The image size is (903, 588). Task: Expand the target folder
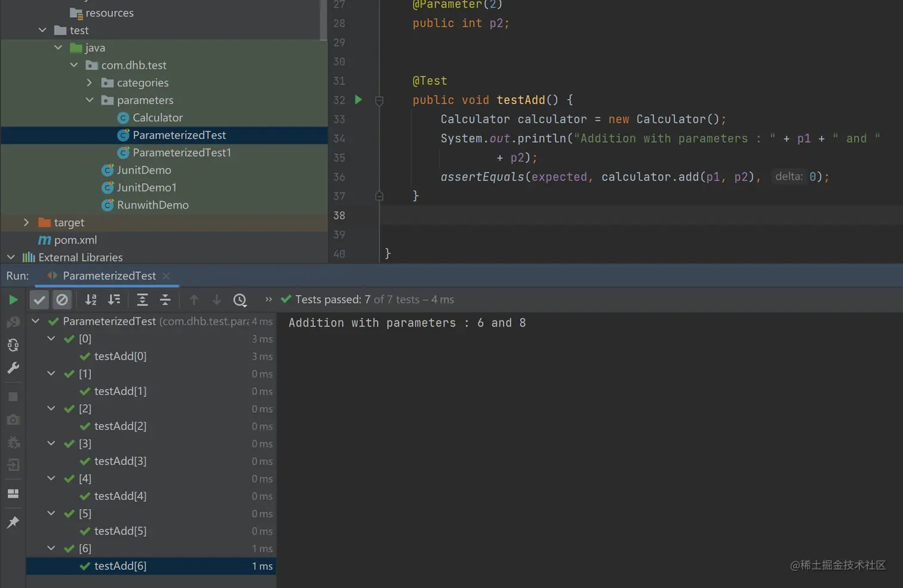(x=26, y=222)
